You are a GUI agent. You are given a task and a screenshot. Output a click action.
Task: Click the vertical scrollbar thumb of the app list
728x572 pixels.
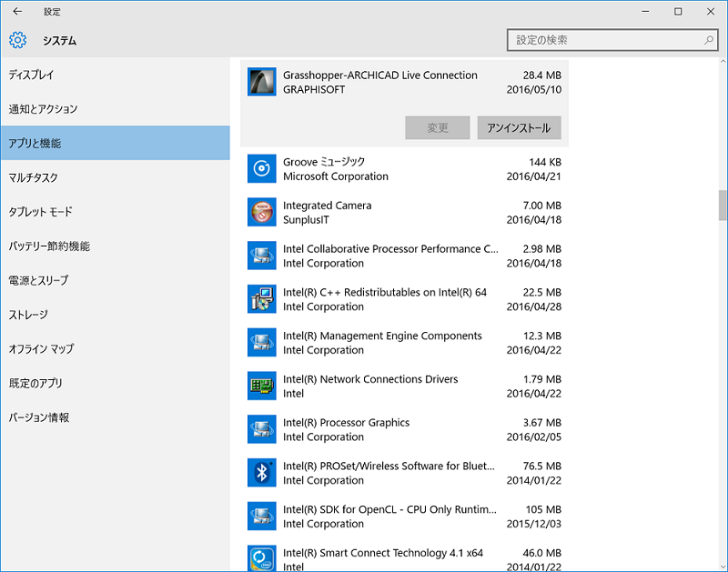[723, 205]
